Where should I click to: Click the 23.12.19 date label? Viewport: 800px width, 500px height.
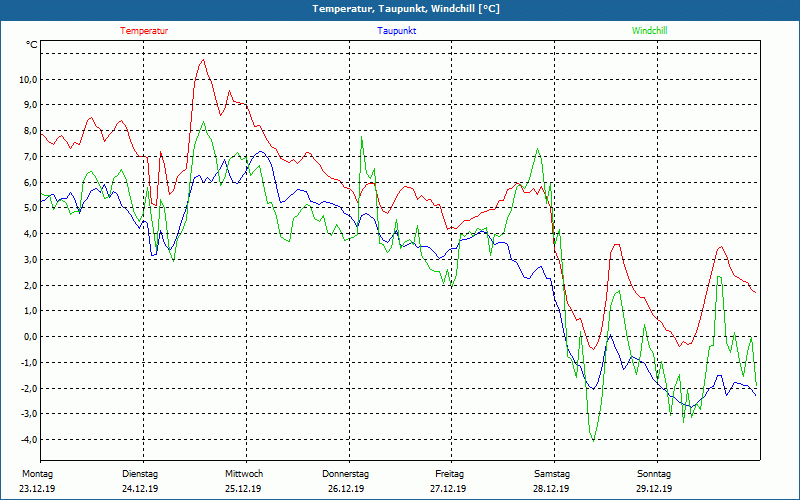[37, 489]
